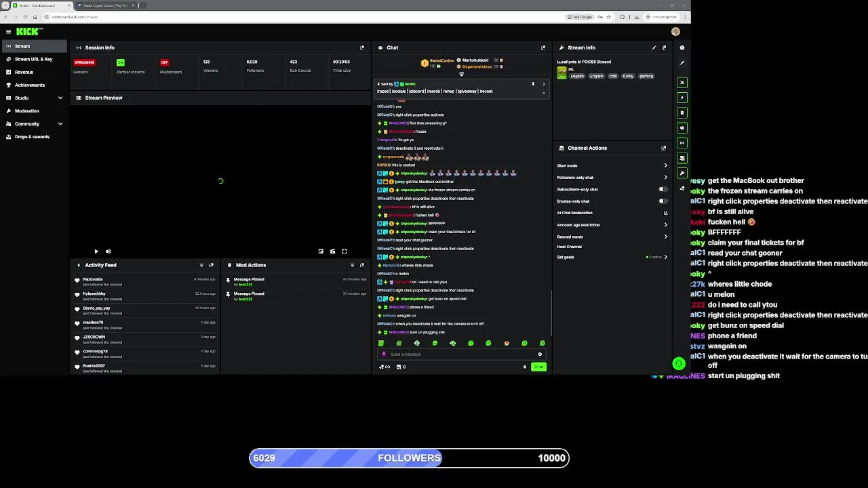The height and width of the screenshot is (488, 868).
Task: Click the followers goal progress bar
Action: click(409, 458)
